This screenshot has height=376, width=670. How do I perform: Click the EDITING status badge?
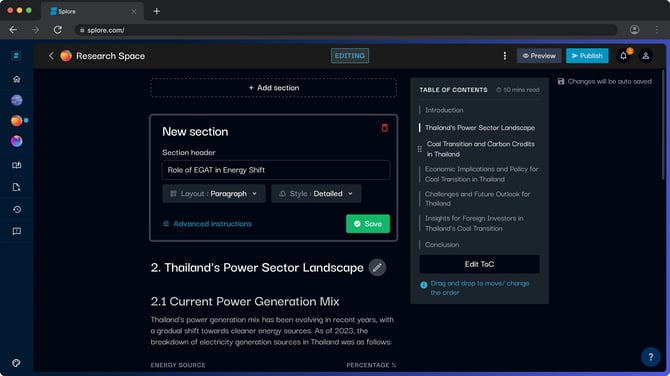[350, 56]
